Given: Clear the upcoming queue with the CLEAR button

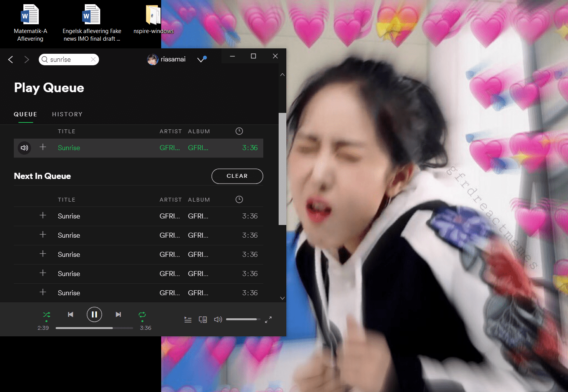Looking at the screenshot, I should (x=237, y=176).
